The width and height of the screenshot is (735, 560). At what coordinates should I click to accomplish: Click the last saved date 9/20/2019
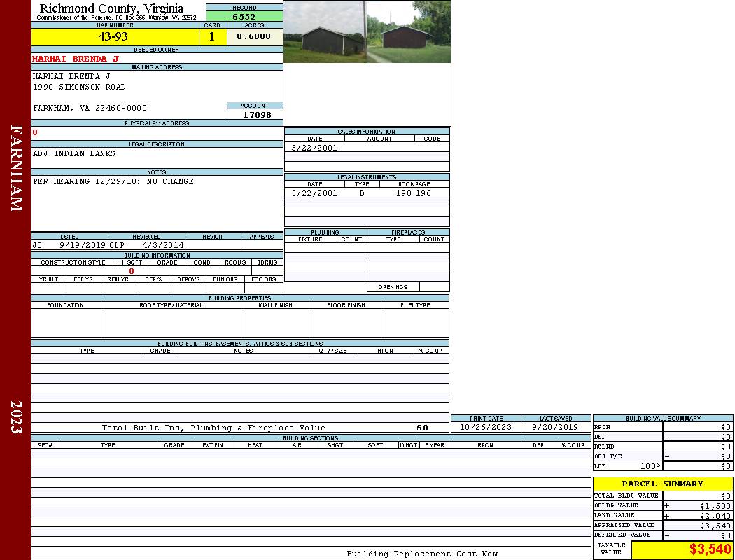(x=556, y=428)
